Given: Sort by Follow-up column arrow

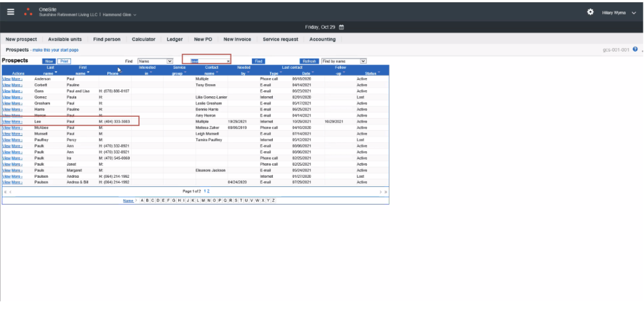Looking at the screenshot, I should [x=344, y=73].
